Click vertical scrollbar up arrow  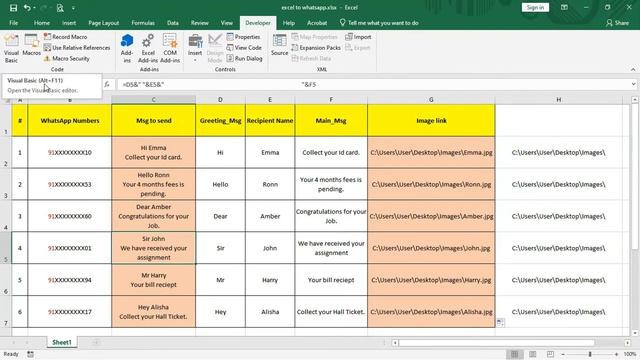[635, 99]
